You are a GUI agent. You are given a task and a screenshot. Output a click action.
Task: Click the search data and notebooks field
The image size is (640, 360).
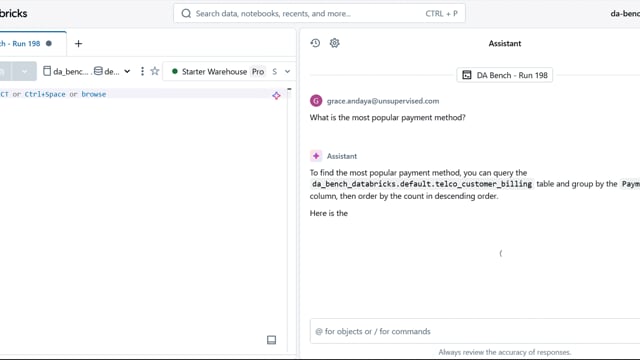point(319,13)
